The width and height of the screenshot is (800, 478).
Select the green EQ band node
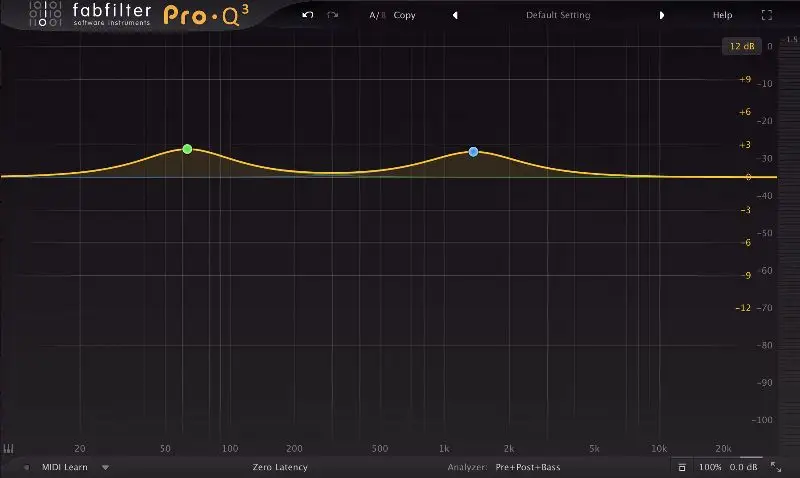pyautogui.click(x=187, y=149)
